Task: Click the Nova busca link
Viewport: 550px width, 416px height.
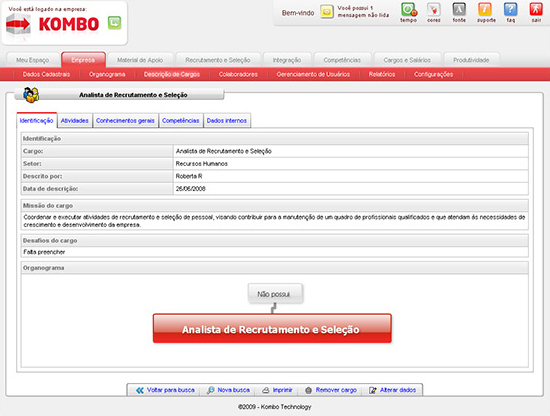Action: point(234,390)
